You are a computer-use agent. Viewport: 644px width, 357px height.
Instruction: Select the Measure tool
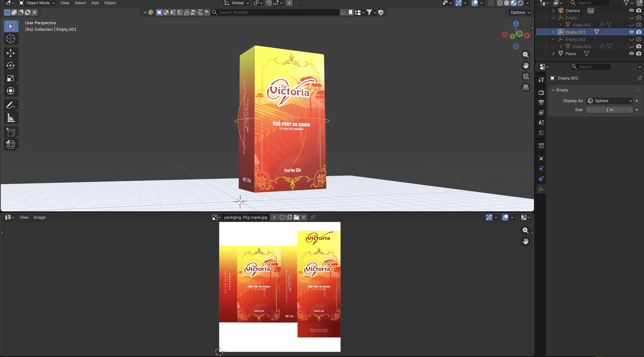coord(11,118)
